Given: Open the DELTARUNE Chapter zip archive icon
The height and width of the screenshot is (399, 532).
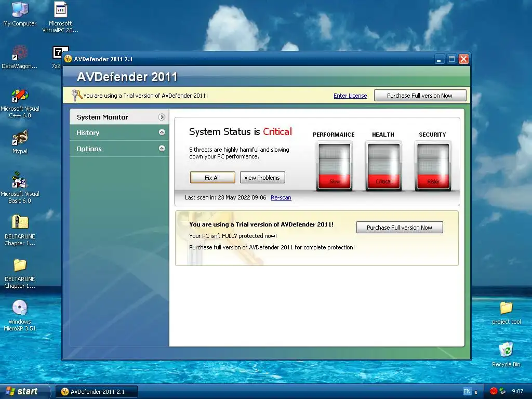Looking at the screenshot, I should coord(20,230).
